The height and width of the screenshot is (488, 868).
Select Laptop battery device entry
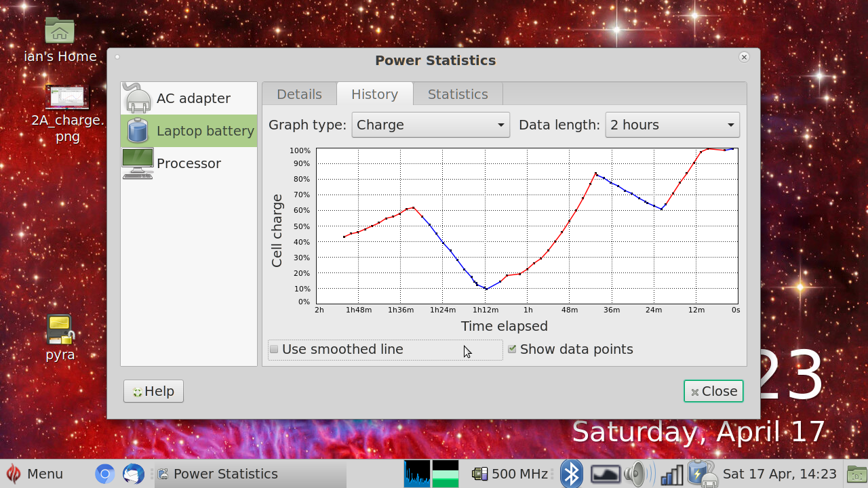(x=189, y=131)
